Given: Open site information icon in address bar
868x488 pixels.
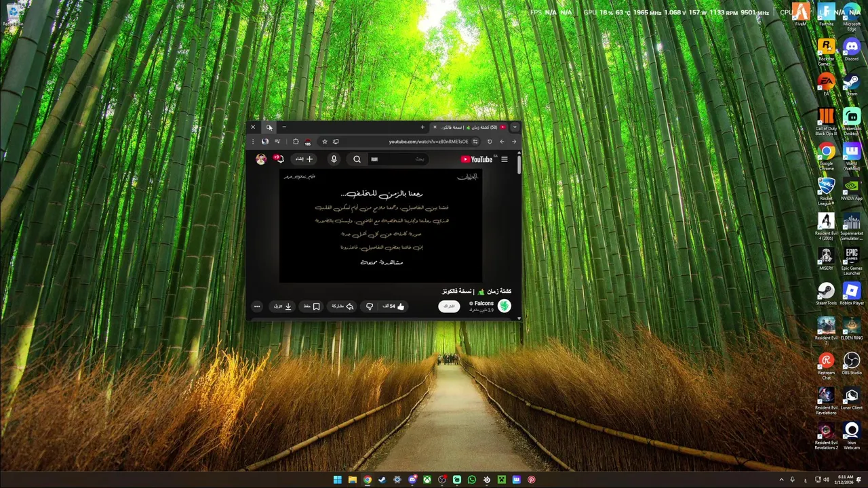Looking at the screenshot, I should pos(475,142).
